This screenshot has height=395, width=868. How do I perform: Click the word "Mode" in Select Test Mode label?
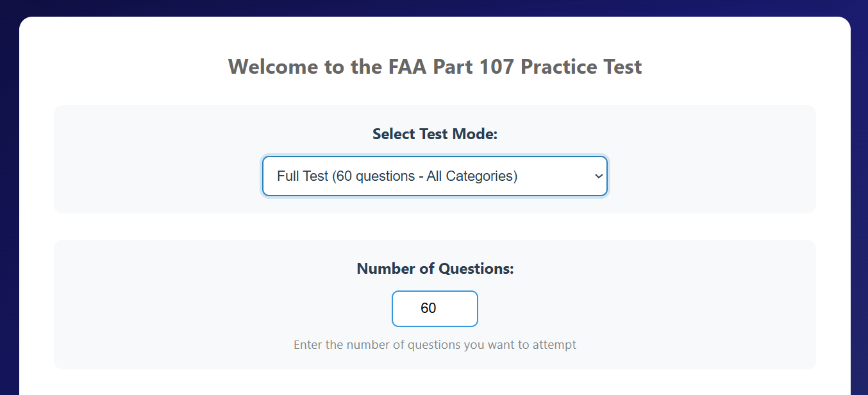473,134
